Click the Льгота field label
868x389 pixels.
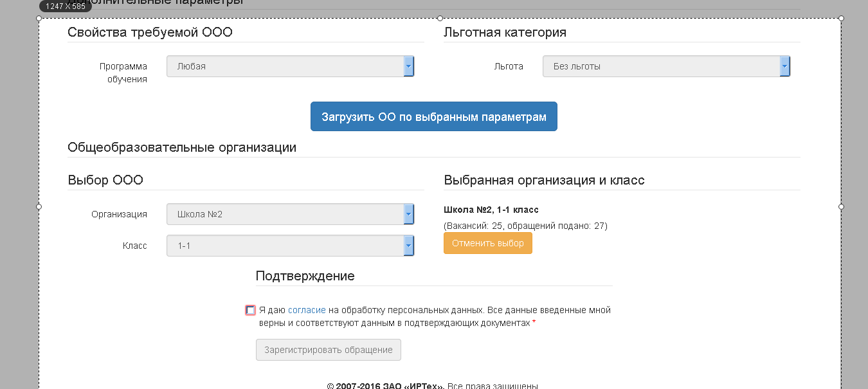(x=508, y=66)
